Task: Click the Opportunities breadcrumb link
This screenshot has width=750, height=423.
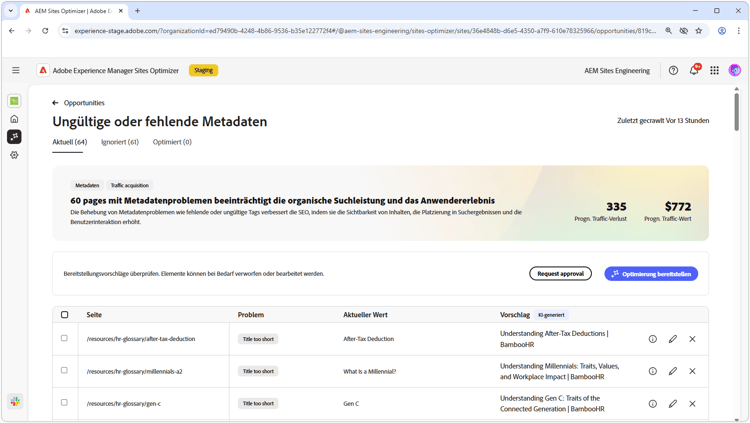Action: tap(84, 103)
